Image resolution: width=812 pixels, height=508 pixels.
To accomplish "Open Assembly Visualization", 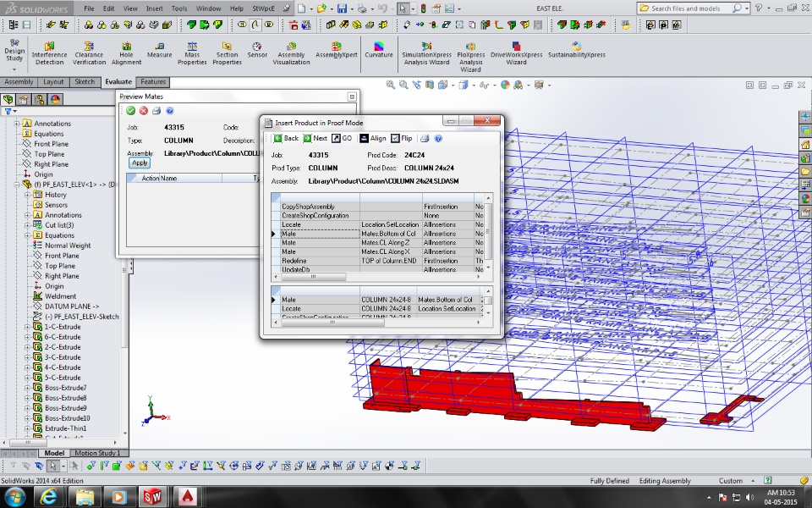I will (x=292, y=53).
